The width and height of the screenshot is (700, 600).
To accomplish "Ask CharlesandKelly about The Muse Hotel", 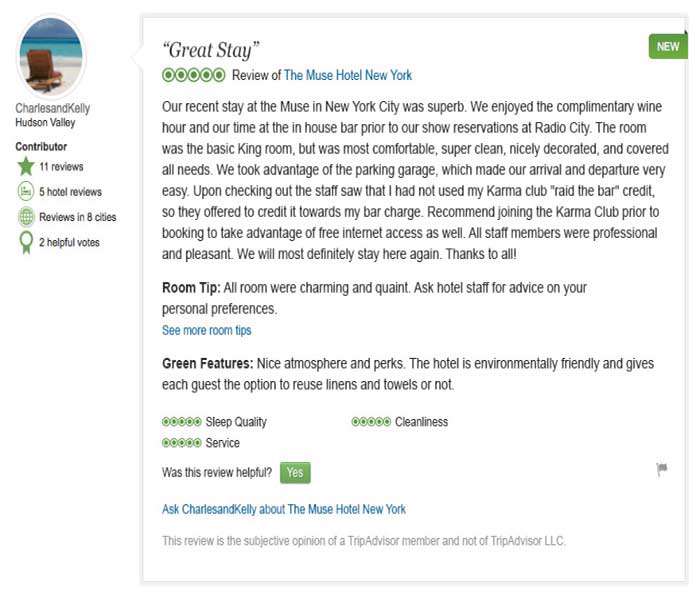I will coord(284,509).
